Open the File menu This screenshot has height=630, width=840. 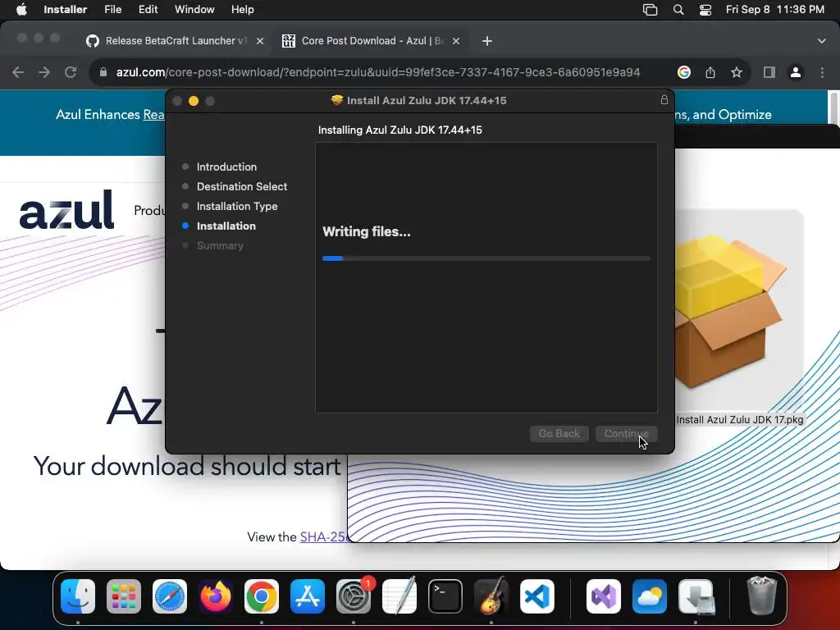tap(112, 10)
